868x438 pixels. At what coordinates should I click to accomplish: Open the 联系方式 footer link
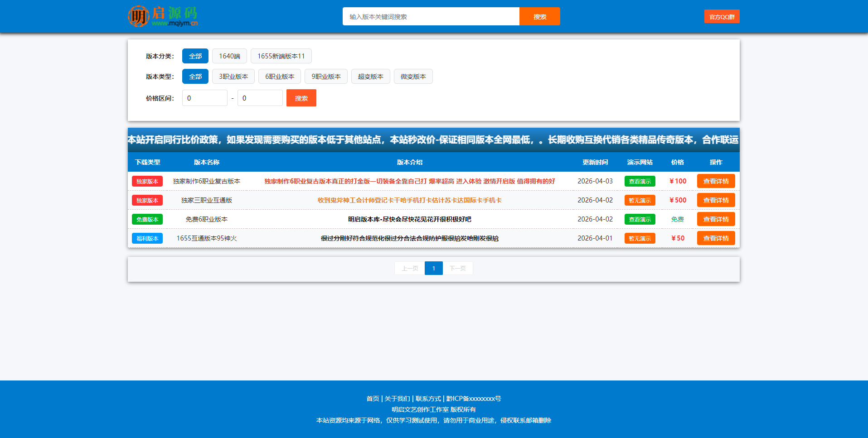pos(428,398)
